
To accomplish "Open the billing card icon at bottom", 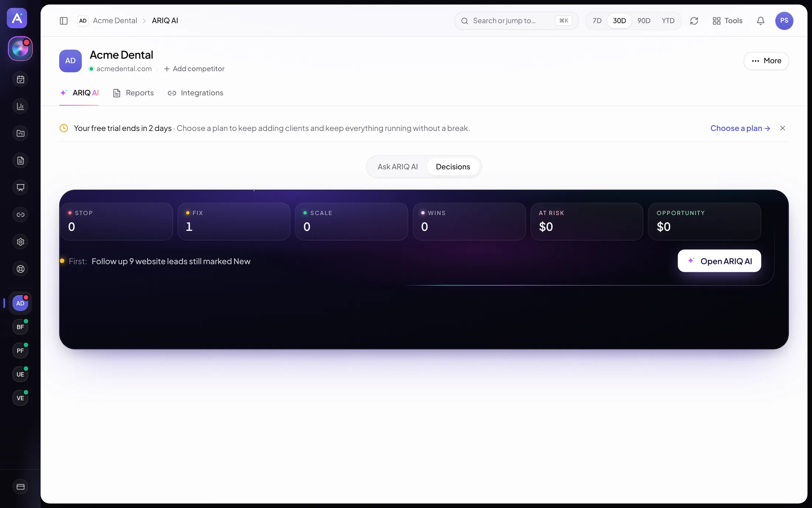I will 21,487.
